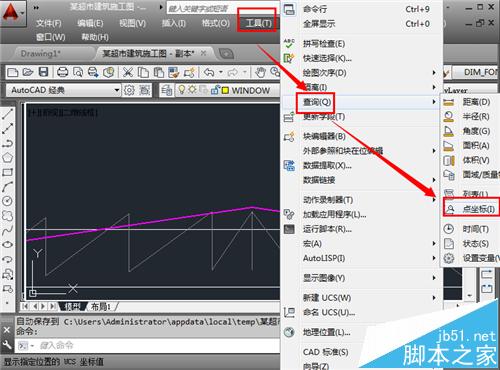The width and height of the screenshot is (500, 370).
Task: Save the drawing with the floppy icon
Action: coord(44,72)
